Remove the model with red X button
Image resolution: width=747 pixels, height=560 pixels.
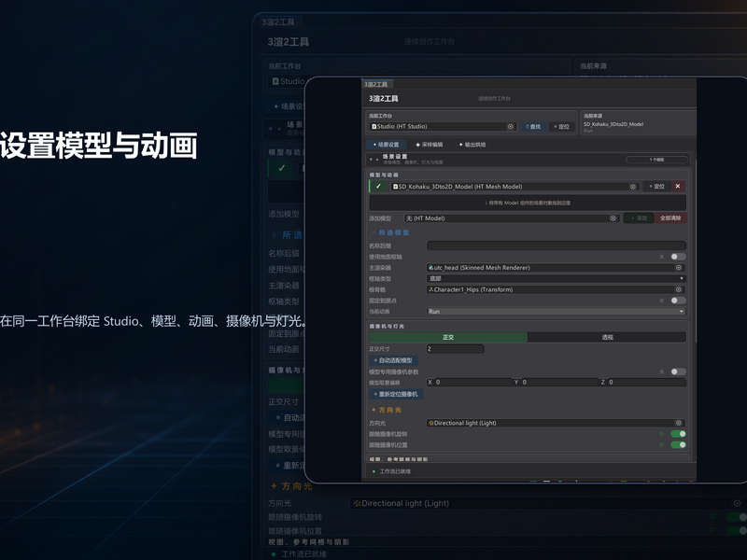pos(678,186)
